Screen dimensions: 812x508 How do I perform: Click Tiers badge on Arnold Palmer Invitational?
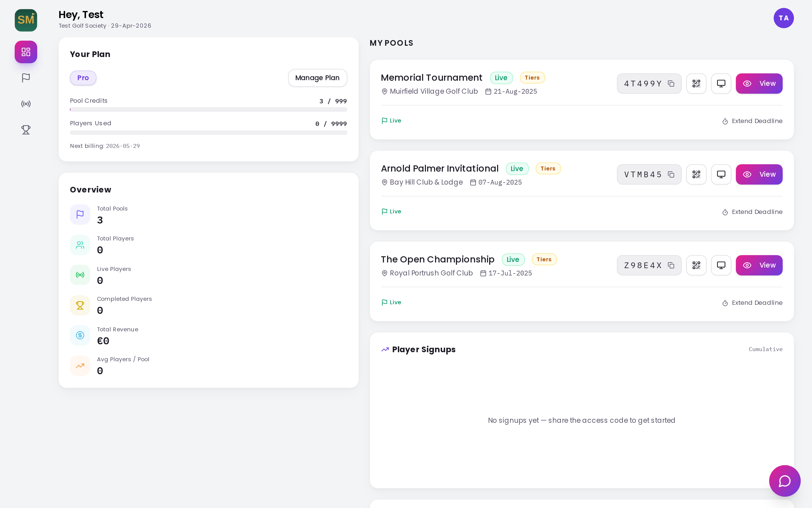(548, 169)
